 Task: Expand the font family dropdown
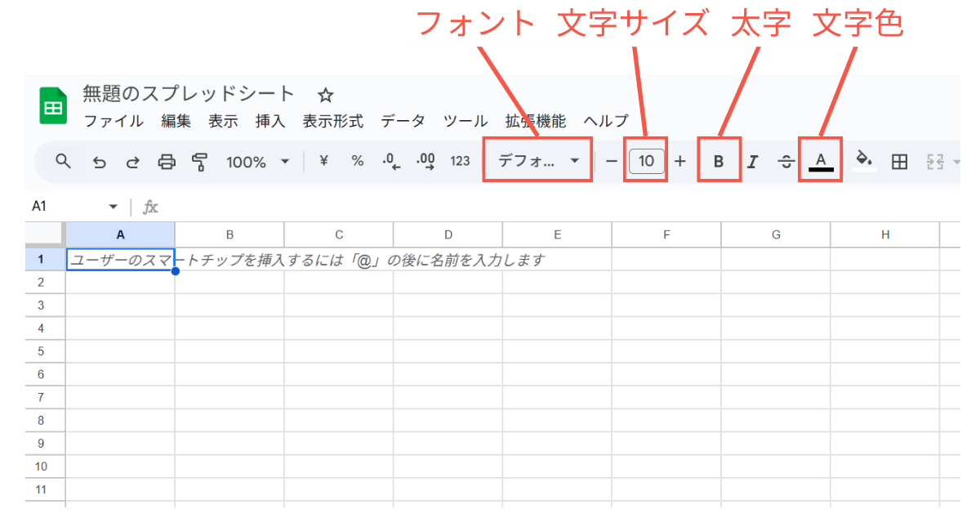click(x=538, y=161)
